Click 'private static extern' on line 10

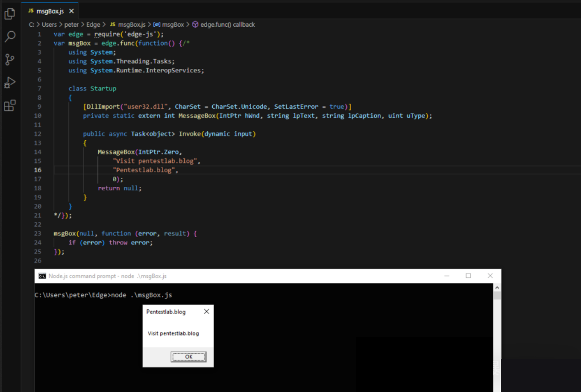[121, 116]
